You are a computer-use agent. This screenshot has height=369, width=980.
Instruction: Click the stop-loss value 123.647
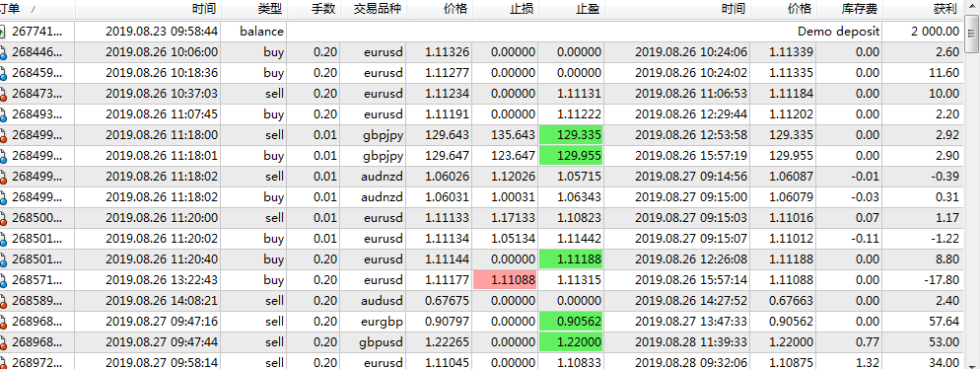[x=513, y=156]
